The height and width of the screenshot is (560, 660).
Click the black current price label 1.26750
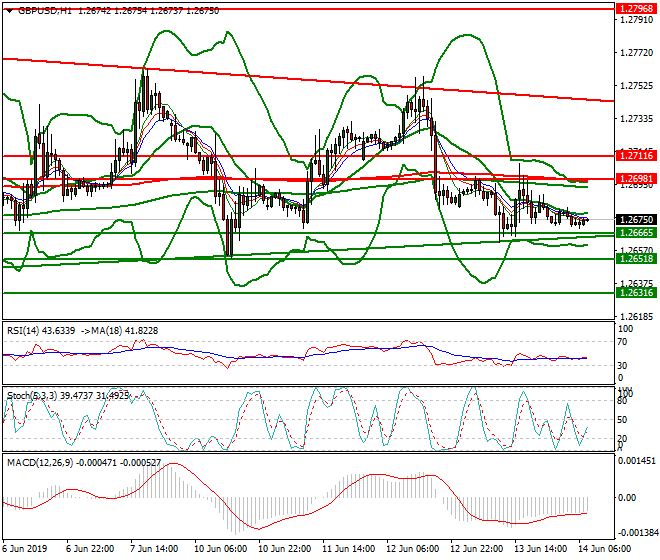[636, 219]
